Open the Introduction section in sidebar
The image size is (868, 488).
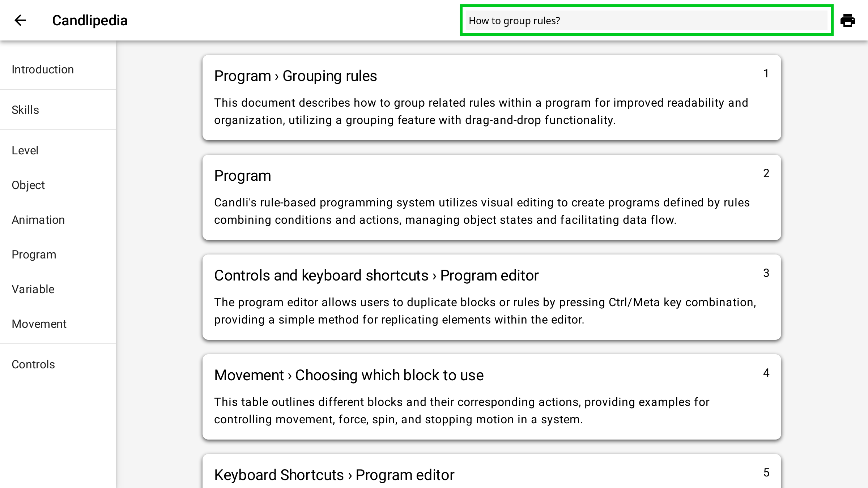tap(43, 69)
